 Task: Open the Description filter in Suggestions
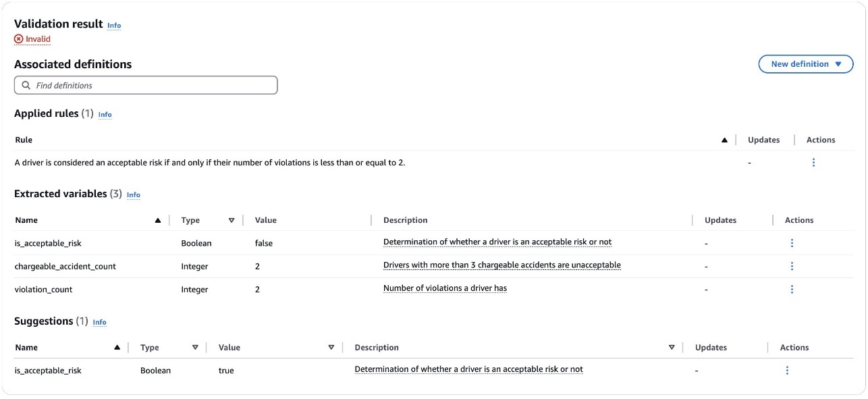pyautogui.click(x=672, y=347)
